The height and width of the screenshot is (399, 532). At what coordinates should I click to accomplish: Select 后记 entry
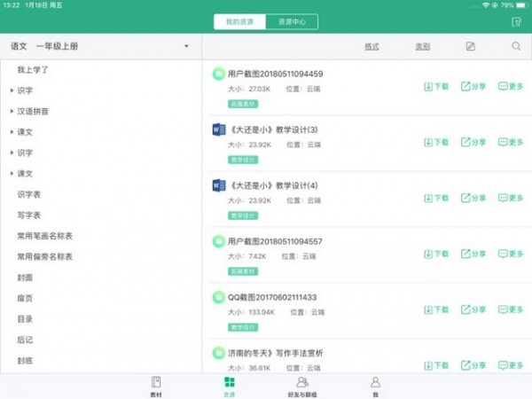pyautogui.click(x=25, y=340)
